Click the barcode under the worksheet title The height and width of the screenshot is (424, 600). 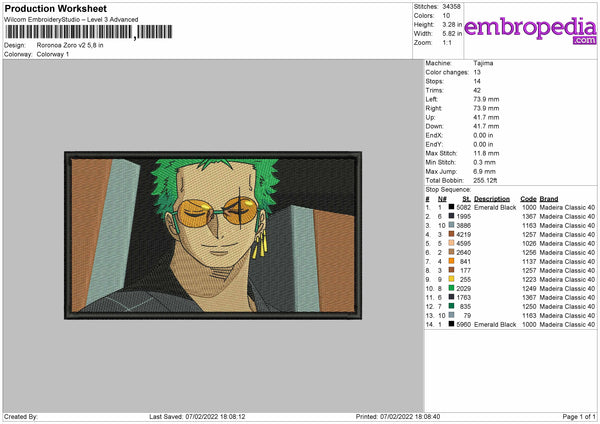pos(88,32)
